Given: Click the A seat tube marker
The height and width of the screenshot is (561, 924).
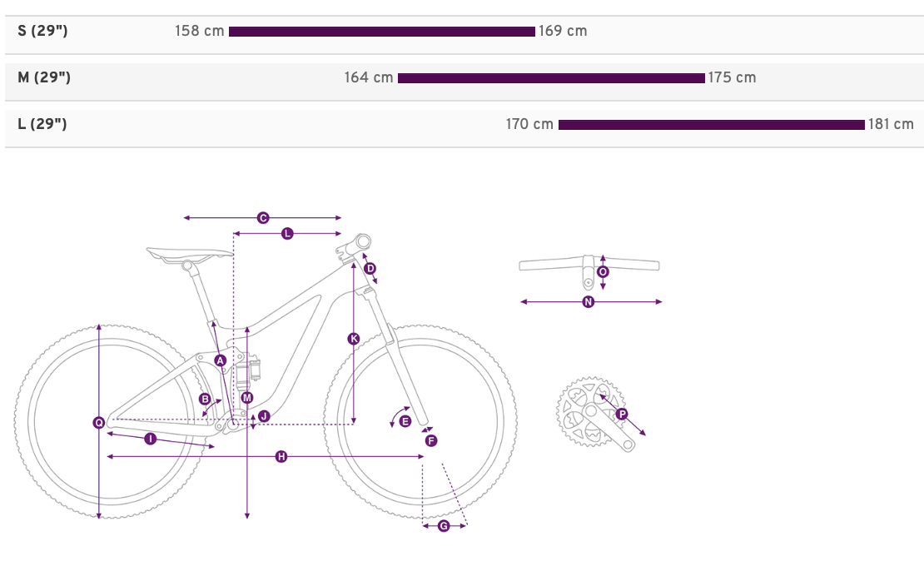Looking at the screenshot, I should (x=221, y=360).
